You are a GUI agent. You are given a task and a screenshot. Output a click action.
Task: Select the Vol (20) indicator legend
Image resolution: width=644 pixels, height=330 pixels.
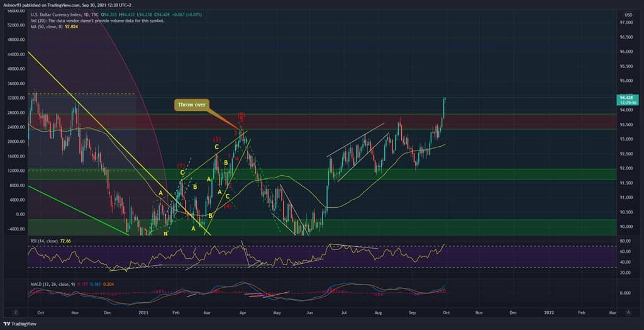(x=97, y=21)
